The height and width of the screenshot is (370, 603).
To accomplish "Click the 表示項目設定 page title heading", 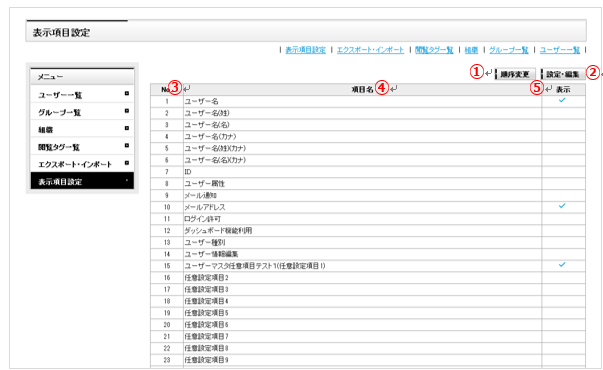I will click(x=61, y=32).
